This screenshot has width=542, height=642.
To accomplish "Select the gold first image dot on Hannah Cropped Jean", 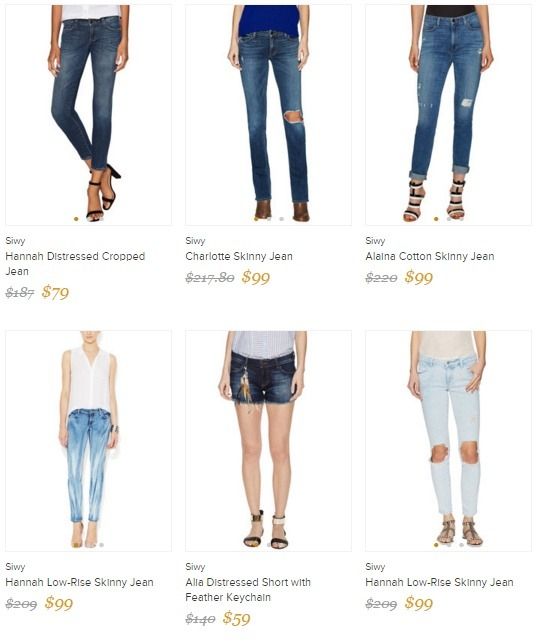I will [76, 219].
